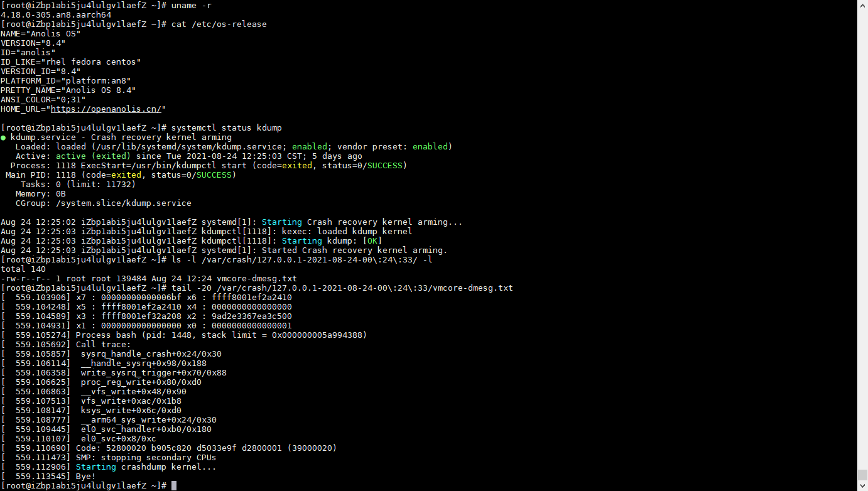Click the green '[OK]' kdump indicator
Screen dimensions: 868x491
[372, 241]
